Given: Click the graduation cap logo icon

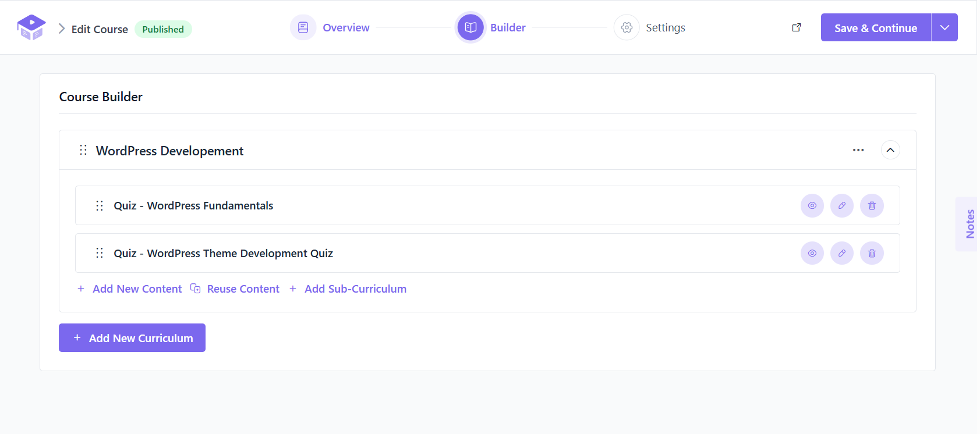Looking at the screenshot, I should click(31, 27).
